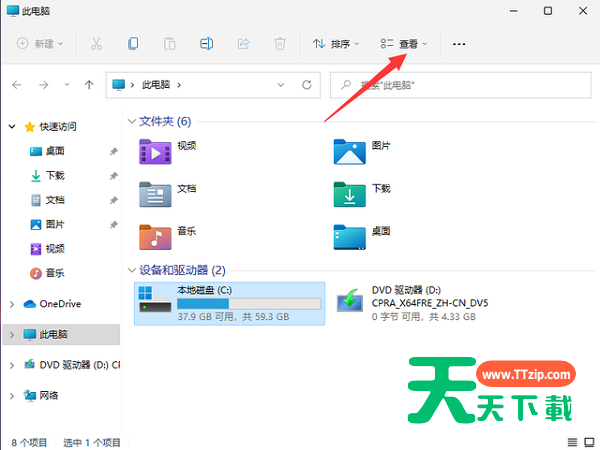The width and height of the screenshot is (600, 450).
Task: Click the Delete trash bin icon
Action: 280,44
